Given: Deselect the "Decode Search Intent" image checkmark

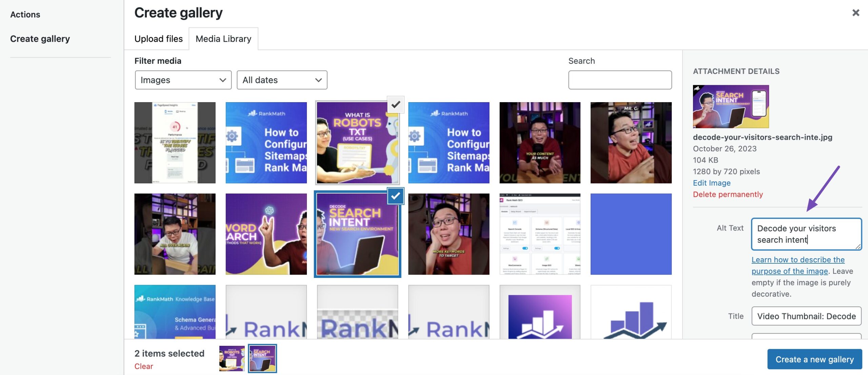Looking at the screenshot, I should click(x=395, y=196).
